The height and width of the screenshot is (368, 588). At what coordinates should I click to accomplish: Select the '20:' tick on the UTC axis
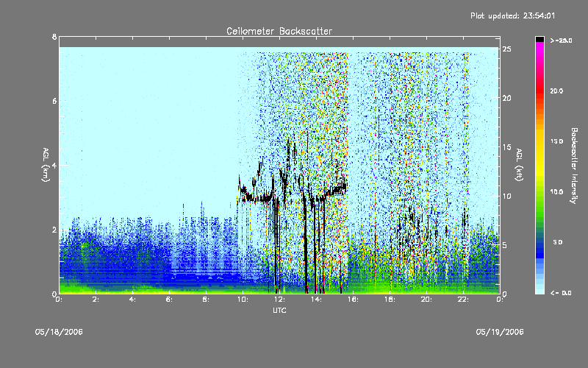click(x=427, y=300)
